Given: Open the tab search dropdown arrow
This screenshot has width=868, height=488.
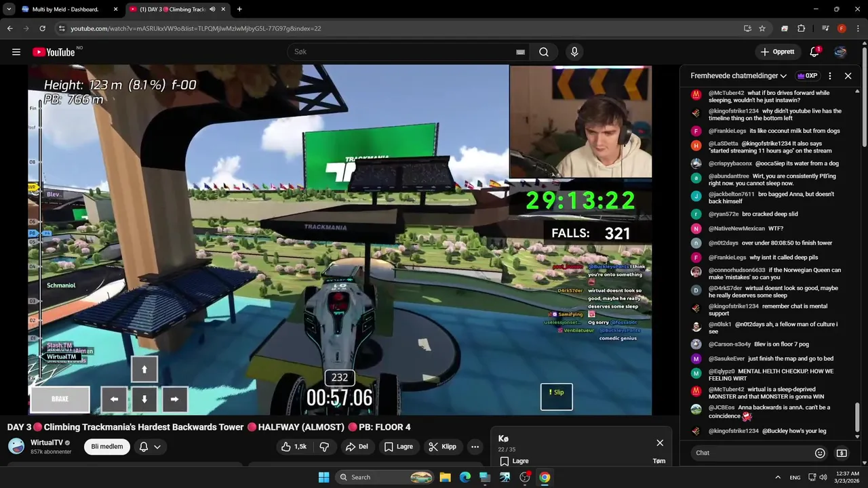Looking at the screenshot, I should point(9,9).
